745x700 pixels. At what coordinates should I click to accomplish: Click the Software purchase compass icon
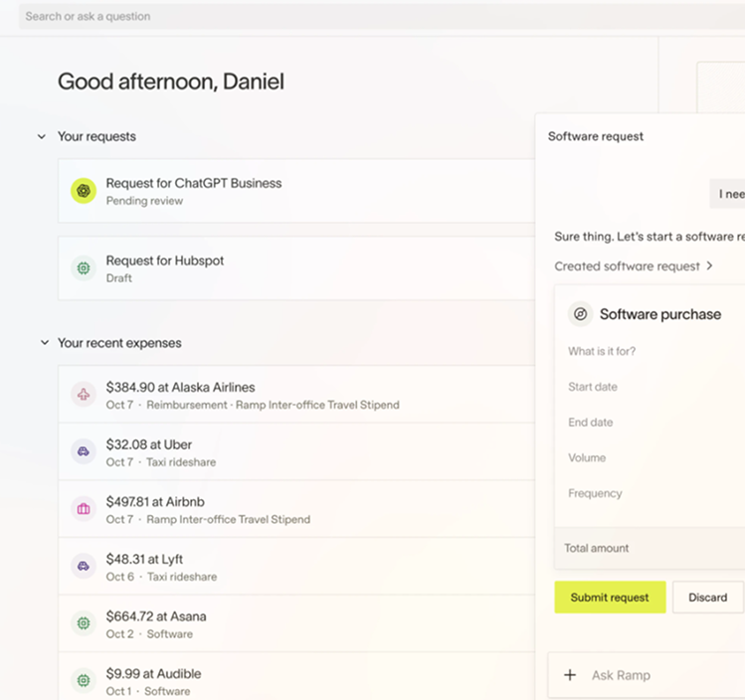point(580,314)
